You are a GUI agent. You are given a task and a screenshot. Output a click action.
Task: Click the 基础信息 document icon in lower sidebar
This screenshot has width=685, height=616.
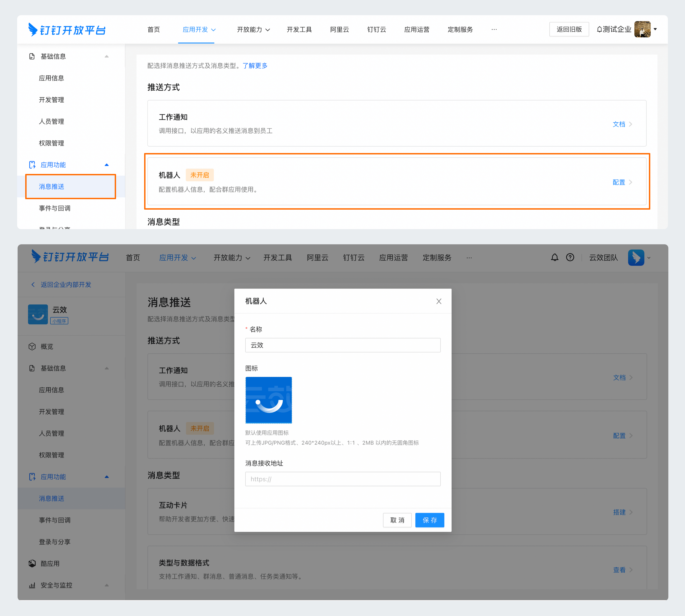pyautogui.click(x=32, y=368)
